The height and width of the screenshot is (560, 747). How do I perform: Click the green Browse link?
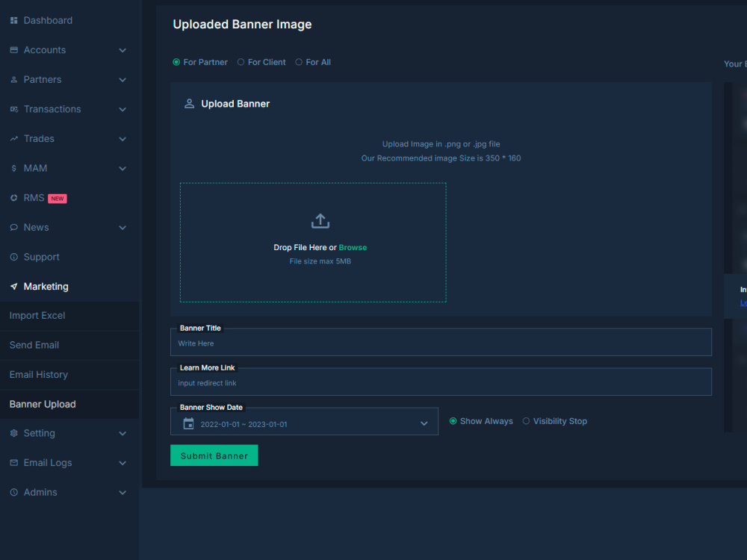click(x=353, y=247)
